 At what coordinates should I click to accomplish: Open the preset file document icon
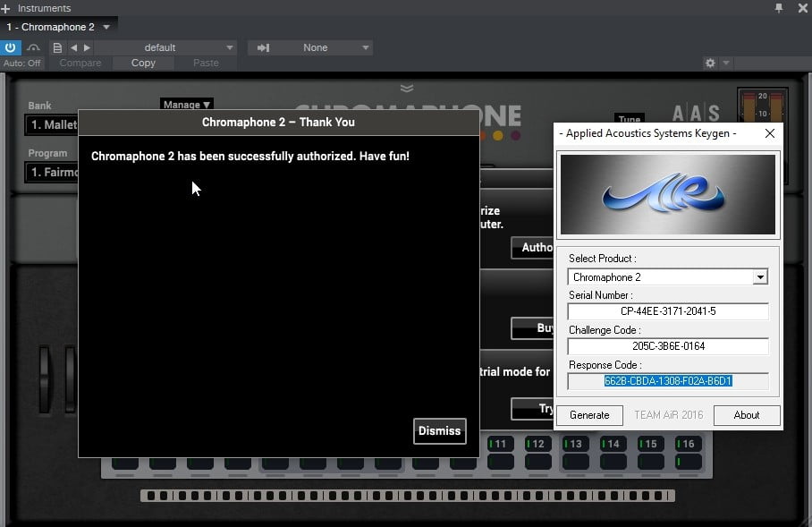(x=57, y=47)
